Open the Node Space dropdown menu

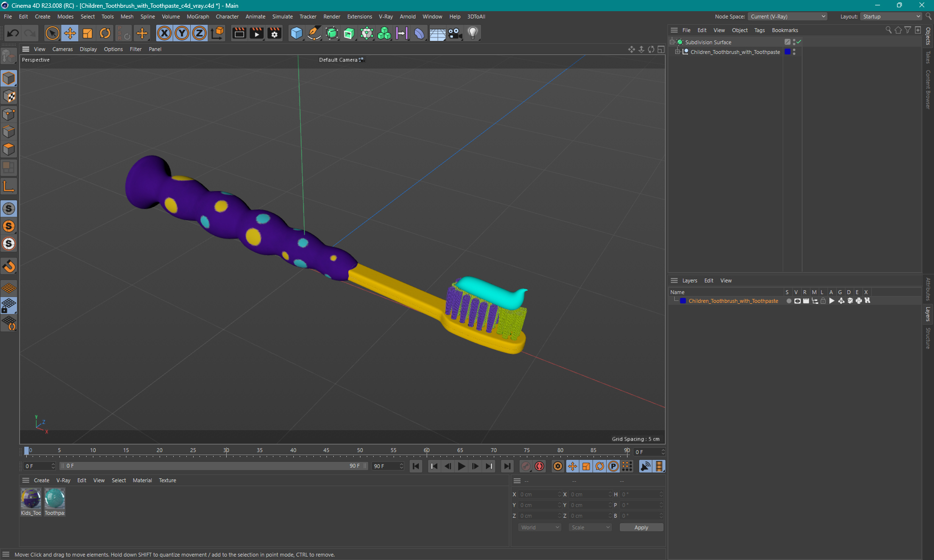(x=787, y=16)
